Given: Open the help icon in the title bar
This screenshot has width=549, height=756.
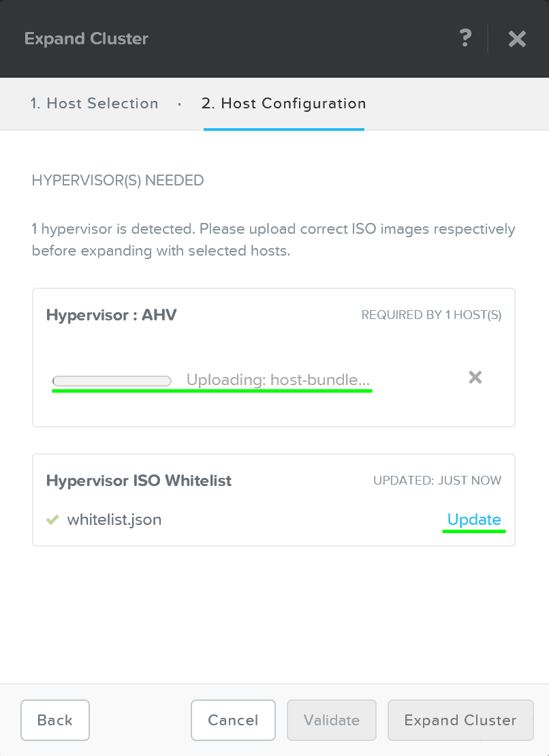Looking at the screenshot, I should pos(466,39).
